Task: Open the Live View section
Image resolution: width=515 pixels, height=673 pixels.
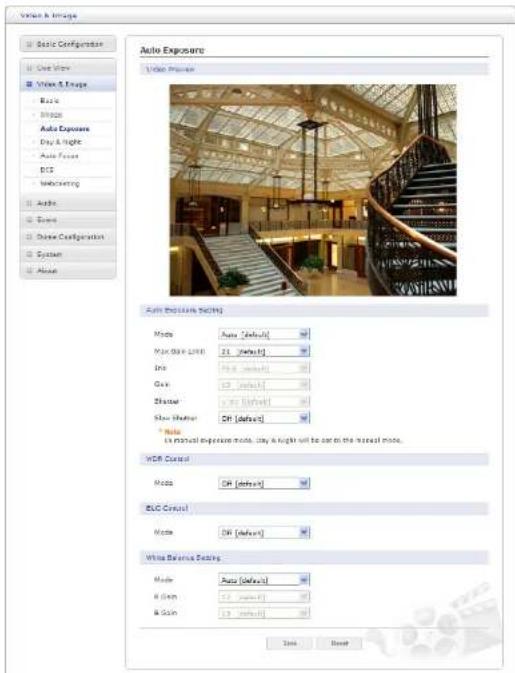Action: point(68,68)
